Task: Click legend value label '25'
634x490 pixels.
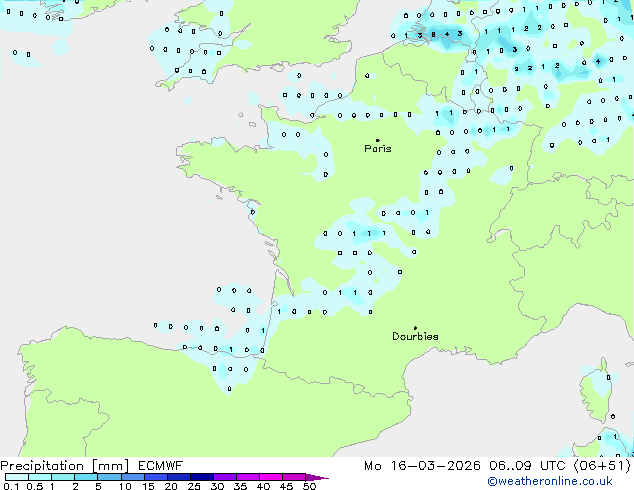Action: point(194,486)
